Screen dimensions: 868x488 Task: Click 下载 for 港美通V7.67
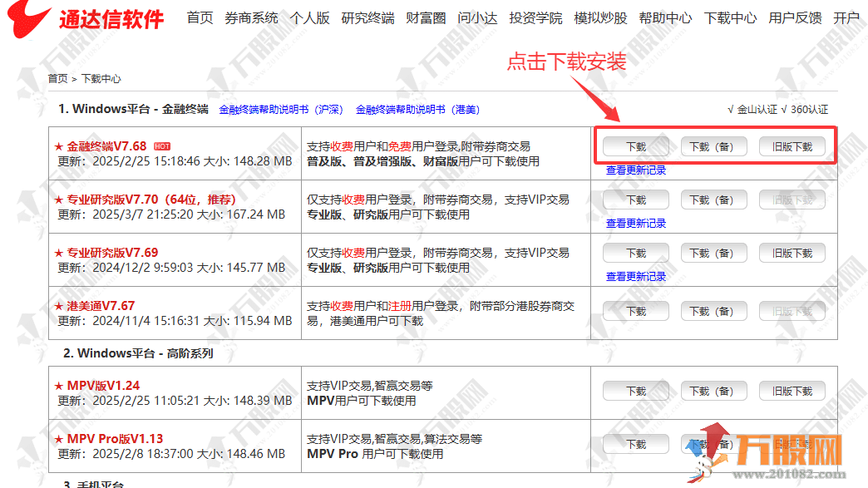(636, 312)
